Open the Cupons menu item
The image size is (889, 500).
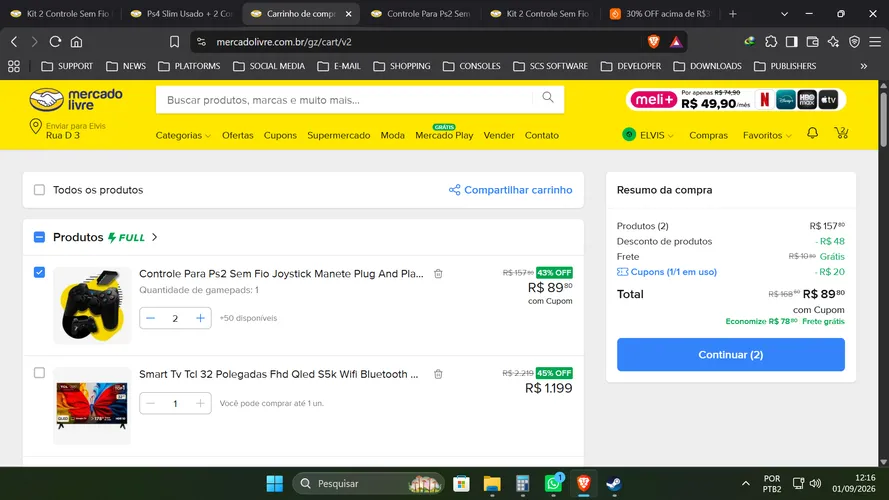pos(280,135)
